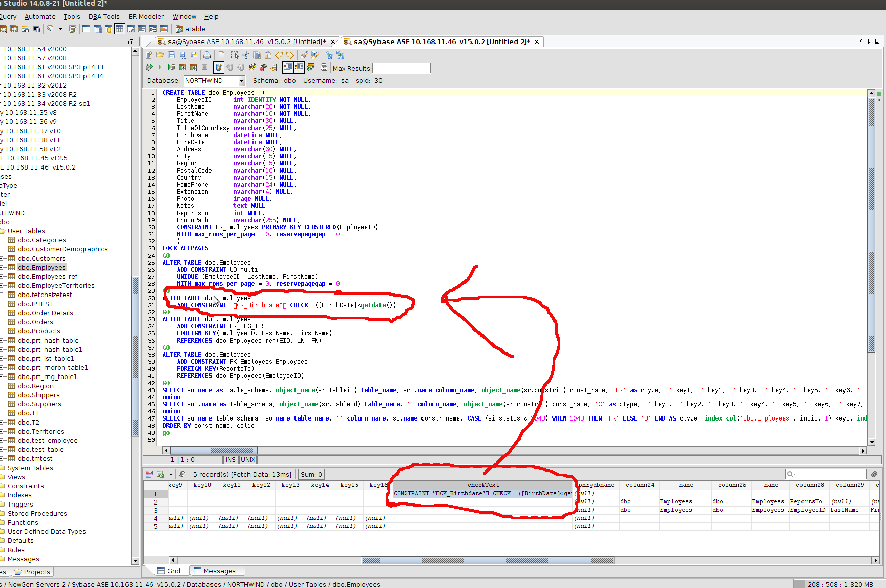Click the Undo arrow icon

[279, 55]
